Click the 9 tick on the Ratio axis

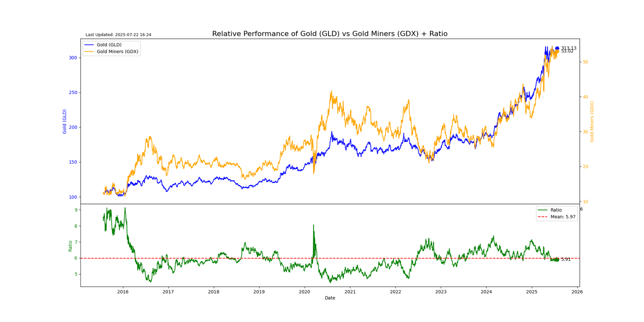(76, 210)
